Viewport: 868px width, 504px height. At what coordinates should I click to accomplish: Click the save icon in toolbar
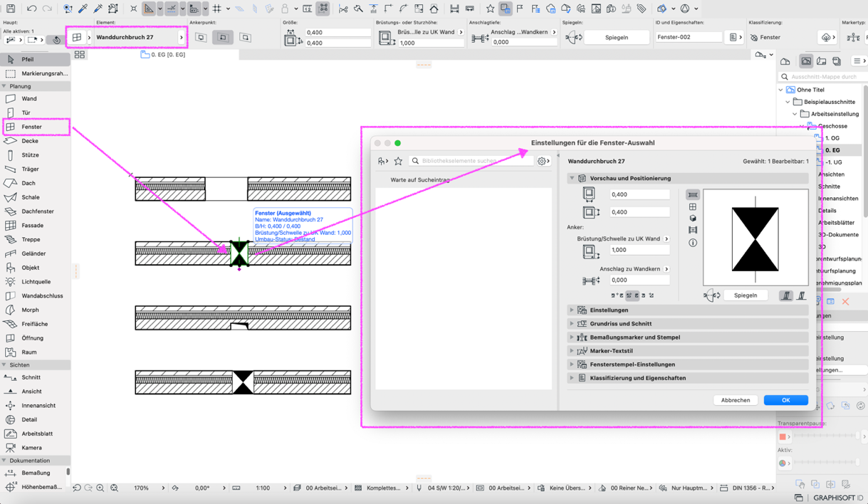click(x=11, y=9)
